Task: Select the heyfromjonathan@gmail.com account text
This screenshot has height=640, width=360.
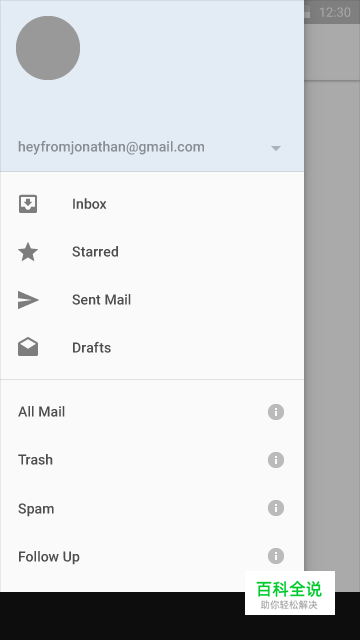Action: 111,147
